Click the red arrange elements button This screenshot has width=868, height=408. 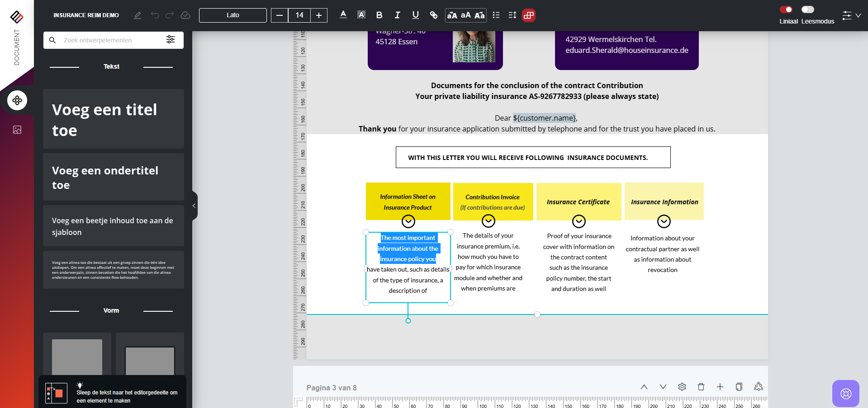(x=528, y=15)
